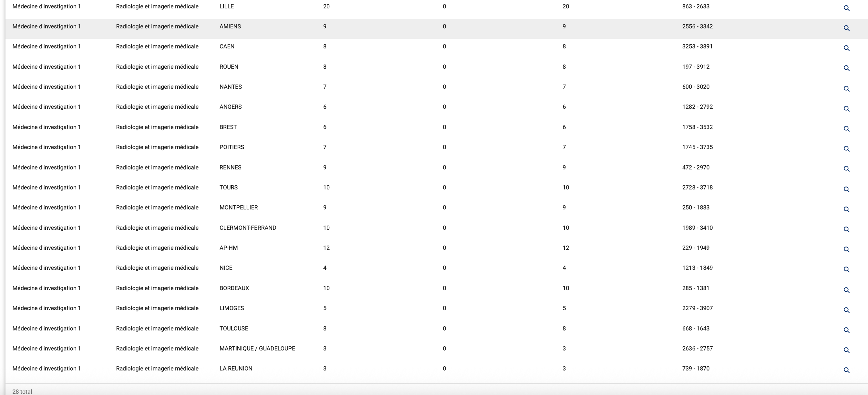Click magnifier icon for RENNES row
This screenshot has width=868, height=395.
click(x=846, y=169)
